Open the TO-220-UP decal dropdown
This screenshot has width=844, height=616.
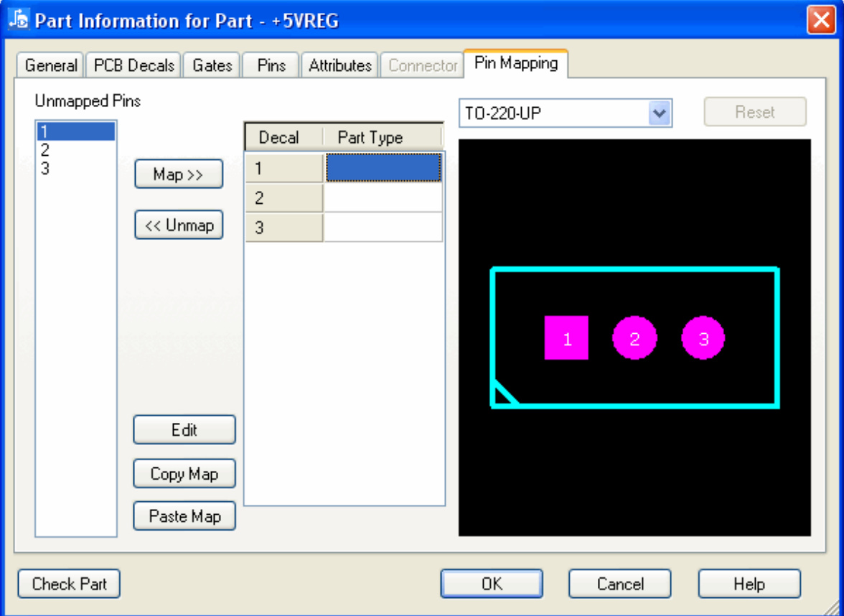coord(660,113)
